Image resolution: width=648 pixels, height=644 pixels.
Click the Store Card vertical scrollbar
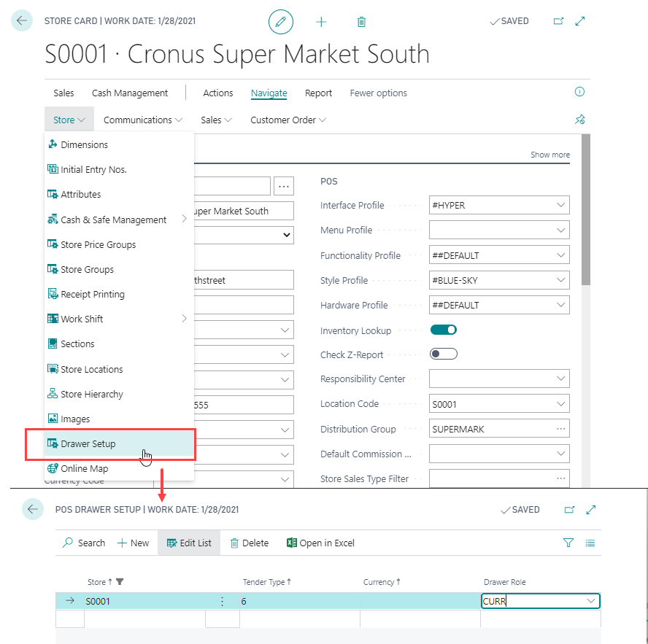pos(585,210)
